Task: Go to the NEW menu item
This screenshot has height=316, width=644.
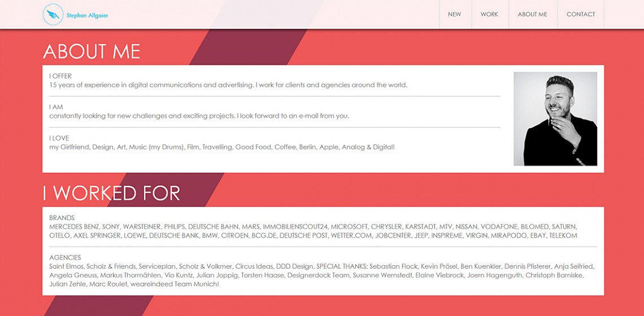Action: click(454, 14)
